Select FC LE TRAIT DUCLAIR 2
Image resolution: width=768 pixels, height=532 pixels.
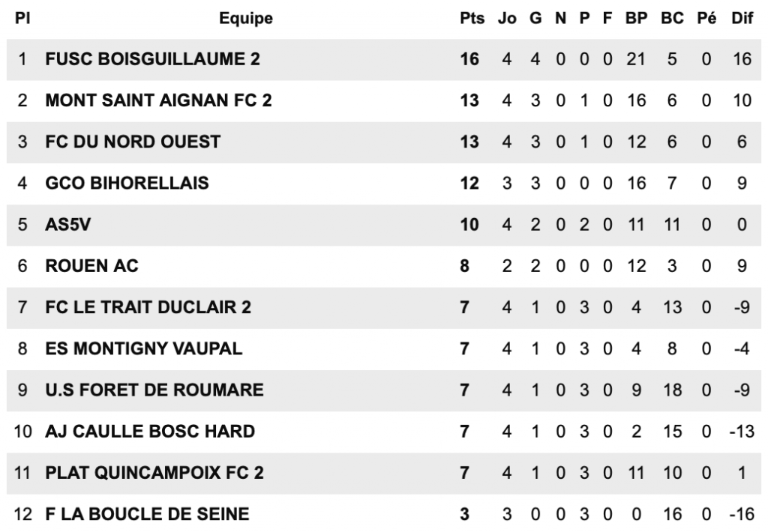tap(148, 308)
